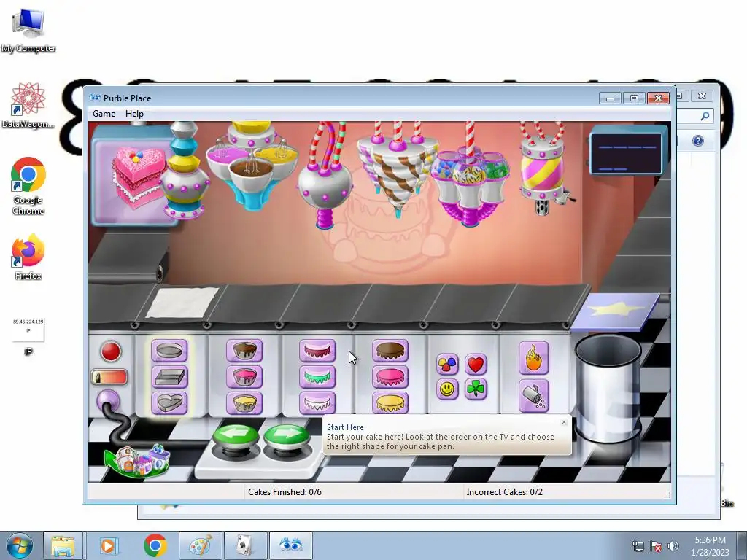This screenshot has width=747, height=560.
Task: Use the sugar sprinkle shaker button
Action: click(x=533, y=396)
